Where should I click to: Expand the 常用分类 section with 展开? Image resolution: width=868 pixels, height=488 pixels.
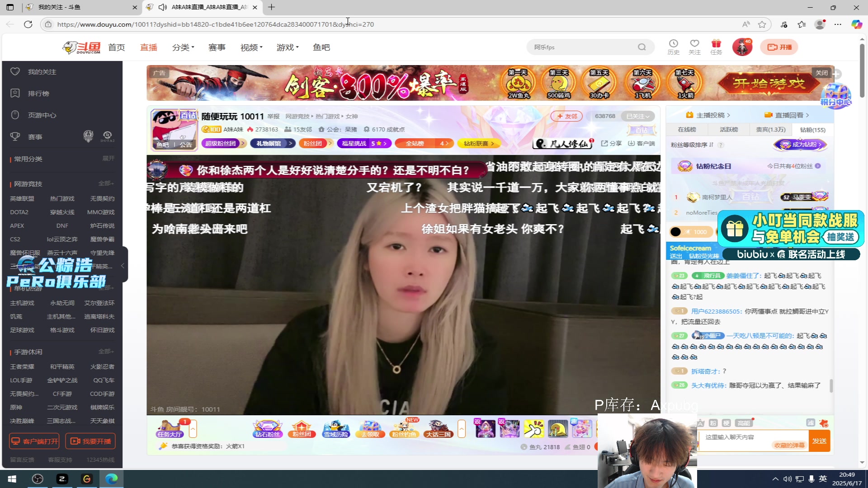point(108,159)
